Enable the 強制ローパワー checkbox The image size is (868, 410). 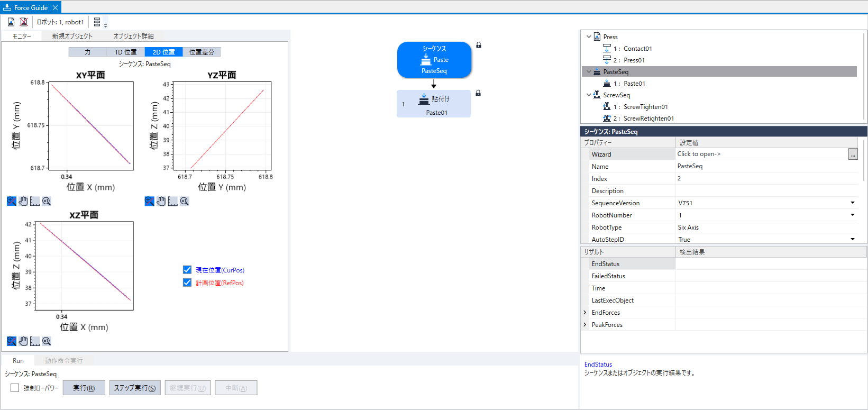pyautogui.click(x=15, y=388)
